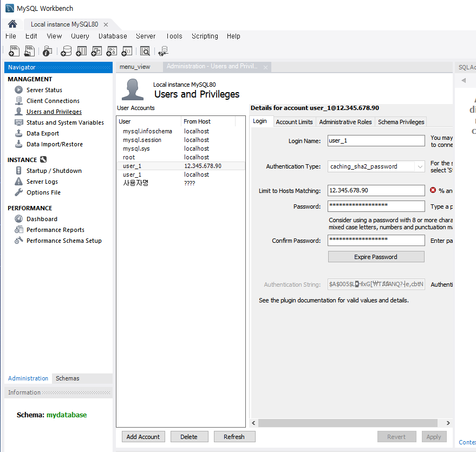
Task: Open the Query menu
Action: point(80,36)
